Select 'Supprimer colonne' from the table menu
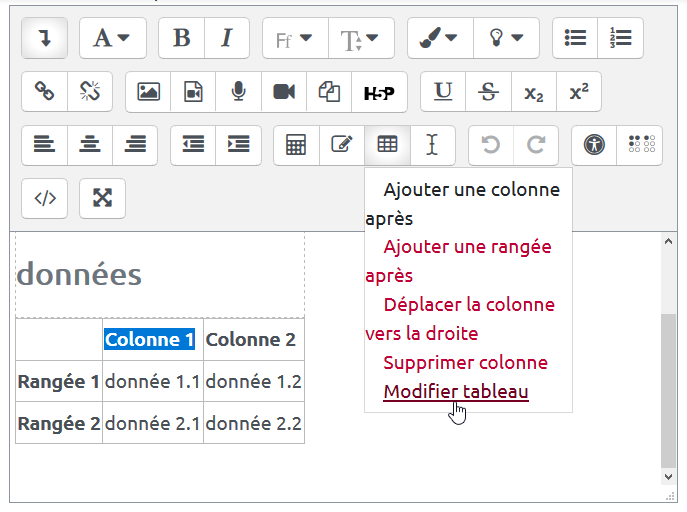 coord(465,363)
